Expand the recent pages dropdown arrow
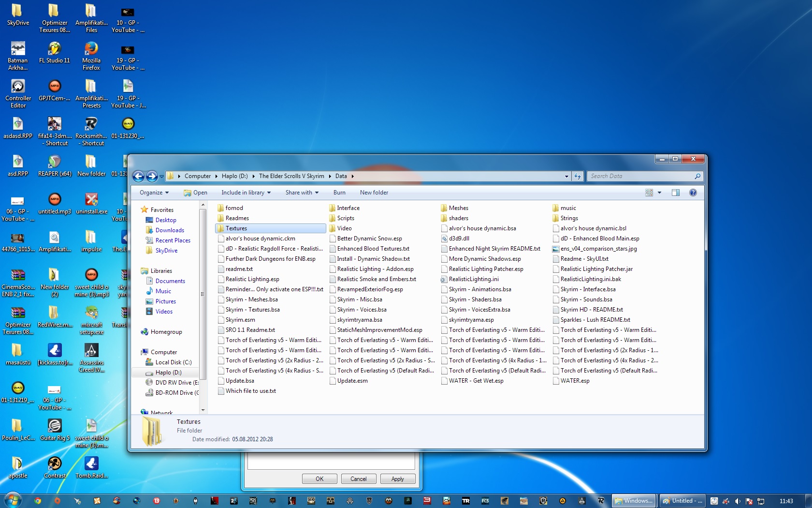Screen dimensions: 812x508 click(161, 177)
